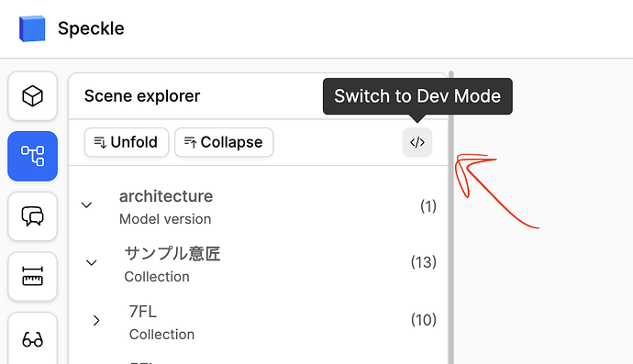Open the Models panel cube icon

(x=32, y=96)
